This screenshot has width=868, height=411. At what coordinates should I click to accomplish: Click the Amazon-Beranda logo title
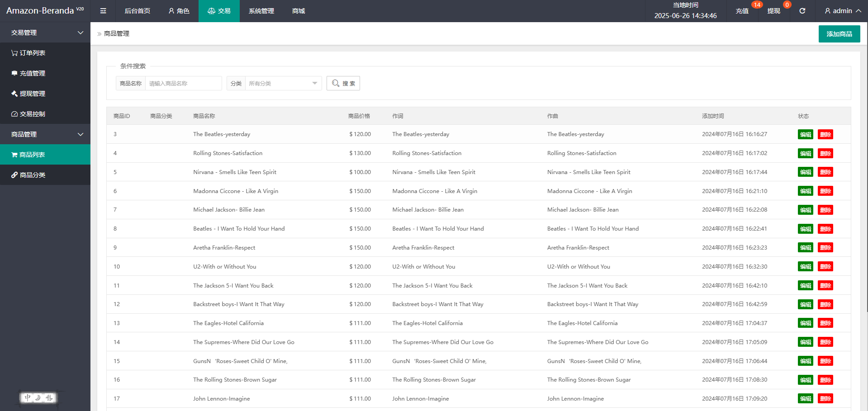45,10
